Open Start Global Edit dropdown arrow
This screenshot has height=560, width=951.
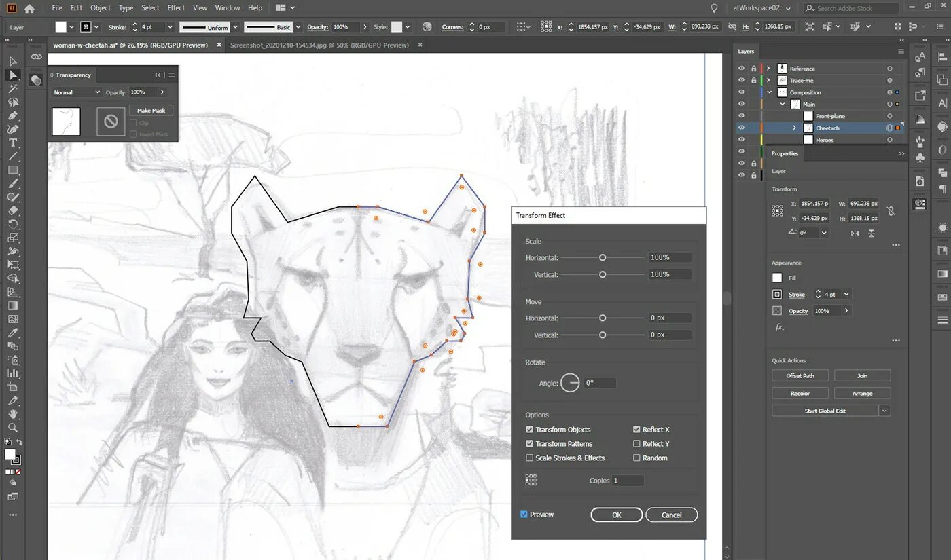coord(884,411)
